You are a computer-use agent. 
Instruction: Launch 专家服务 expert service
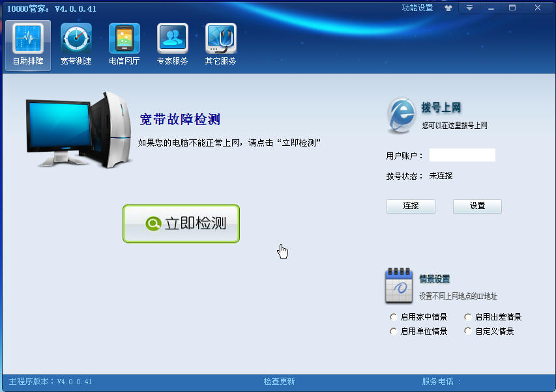click(x=171, y=44)
